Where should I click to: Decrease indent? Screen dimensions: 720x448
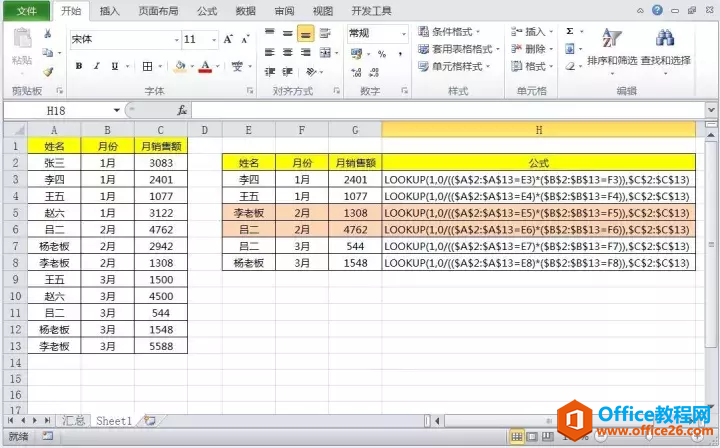[270, 72]
